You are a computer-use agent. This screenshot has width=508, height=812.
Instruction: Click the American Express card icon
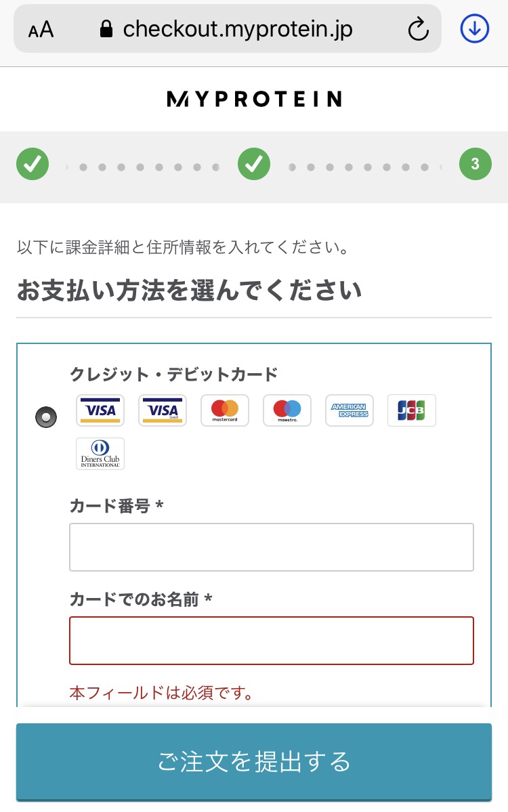coord(350,410)
